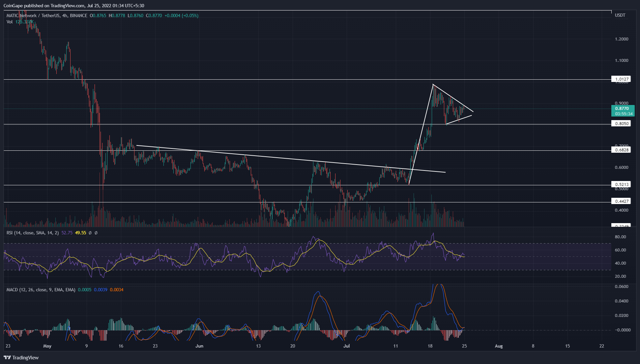Select the Aug label on time axis
The image size is (640, 364).
[499, 346]
